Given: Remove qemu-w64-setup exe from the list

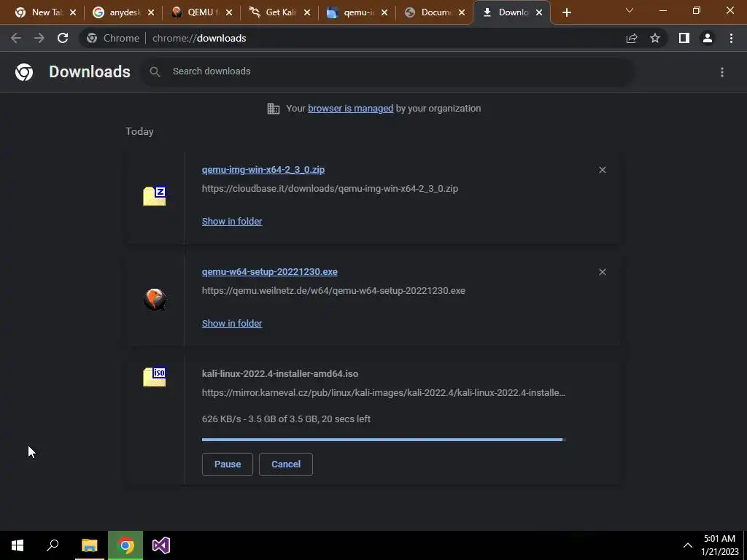Looking at the screenshot, I should pyautogui.click(x=602, y=272).
